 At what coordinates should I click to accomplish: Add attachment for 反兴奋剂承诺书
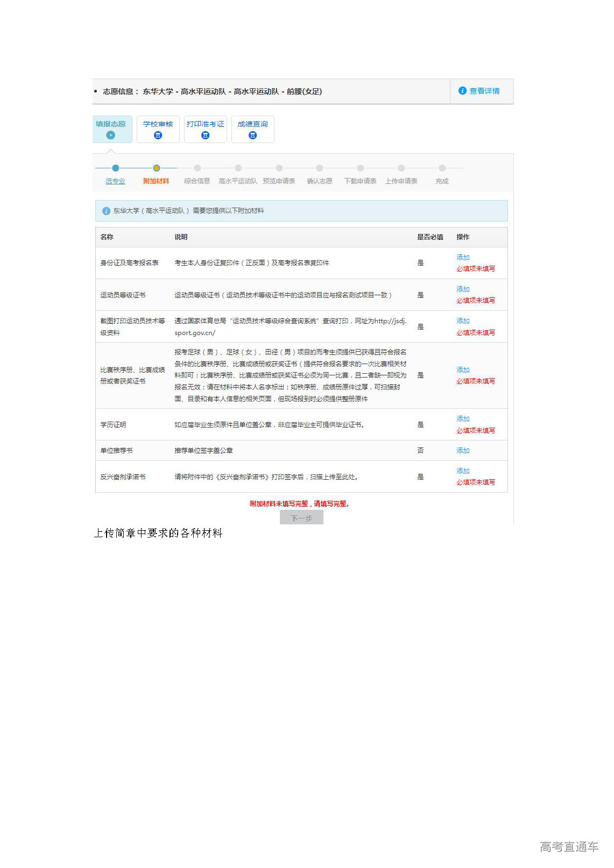[463, 471]
